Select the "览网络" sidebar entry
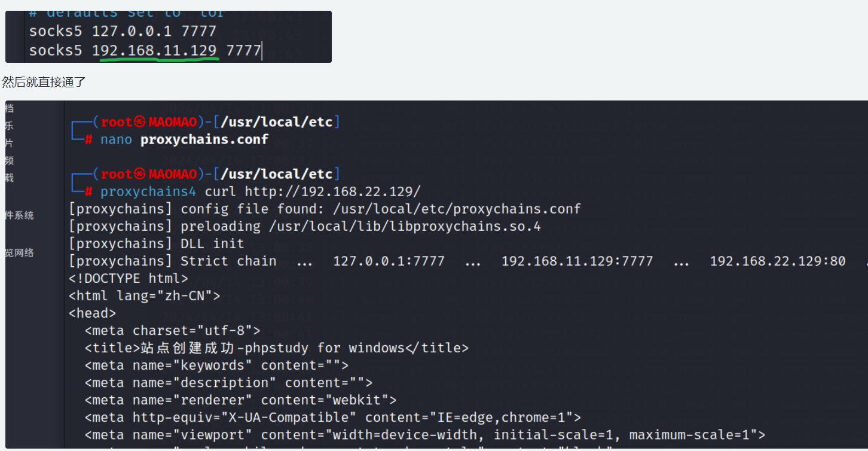 (x=20, y=253)
